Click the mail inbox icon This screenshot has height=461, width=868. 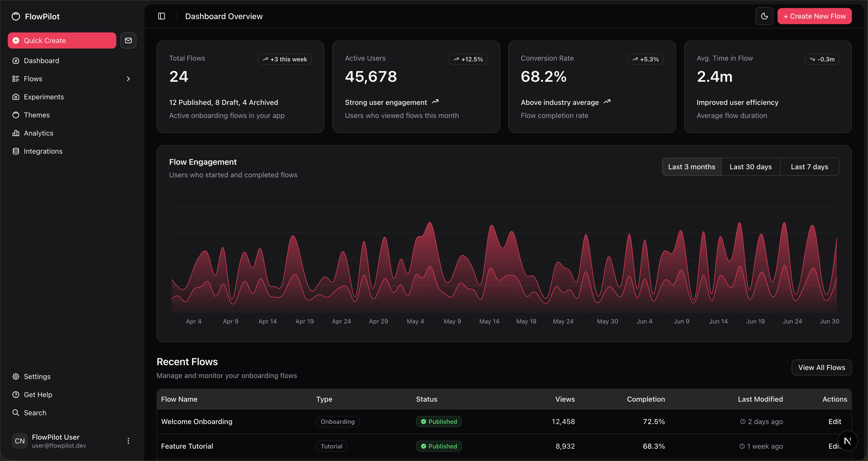point(128,40)
